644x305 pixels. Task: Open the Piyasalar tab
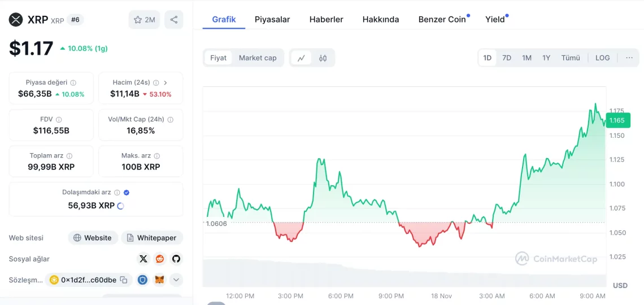pos(272,19)
